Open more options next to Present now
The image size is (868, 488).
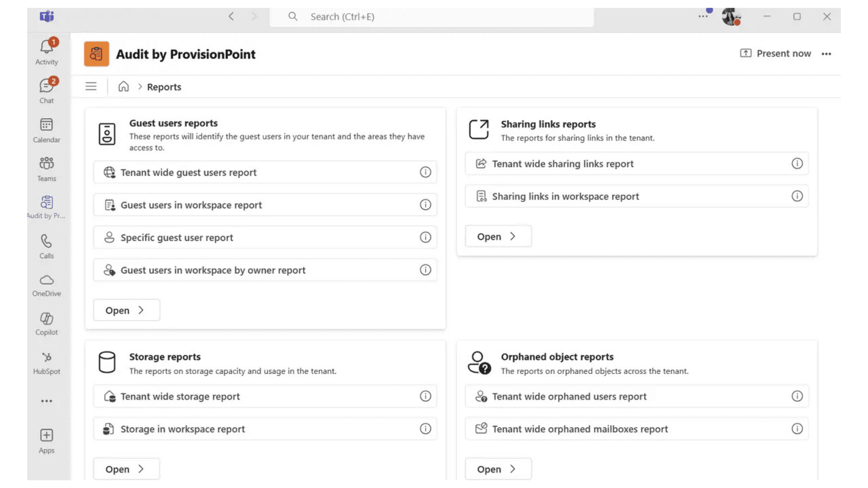[x=826, y=54]
